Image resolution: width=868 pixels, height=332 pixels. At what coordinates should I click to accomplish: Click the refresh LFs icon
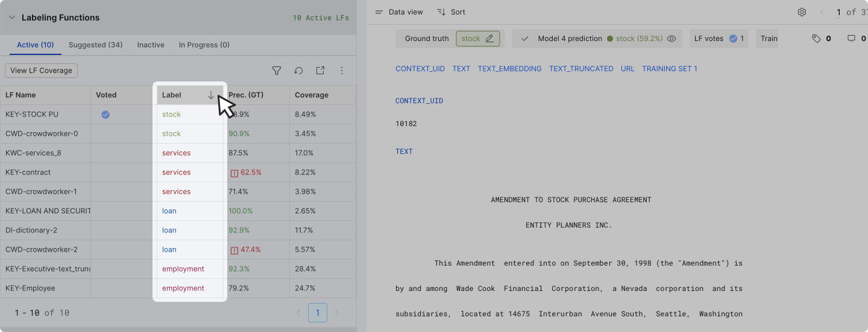coord(298,71)
